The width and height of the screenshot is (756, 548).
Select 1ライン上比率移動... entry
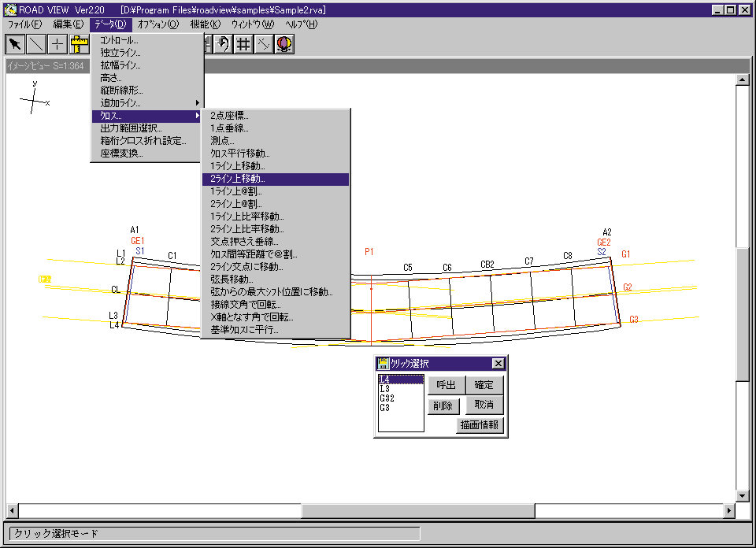tap(276, 217)
